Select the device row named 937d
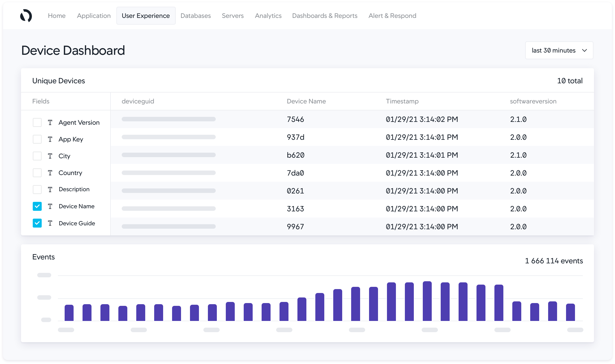This screenshot has height=364, width=615. coord(352,137)
